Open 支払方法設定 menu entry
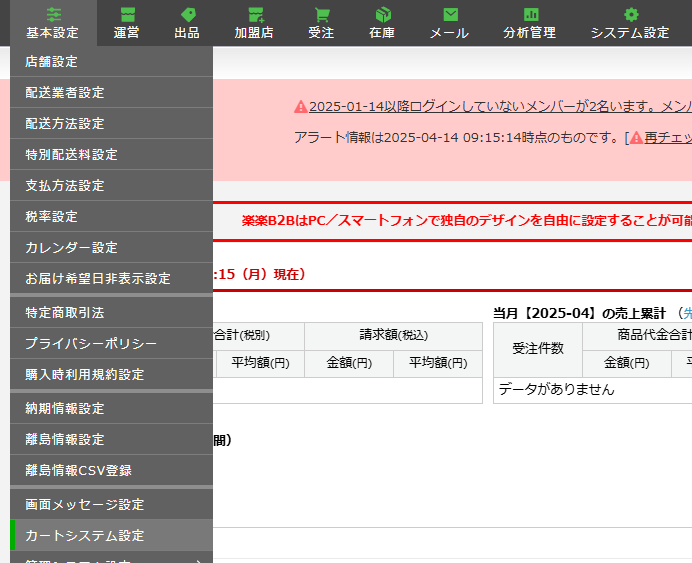This screenshot has height=563, width=692. (111, 185)
